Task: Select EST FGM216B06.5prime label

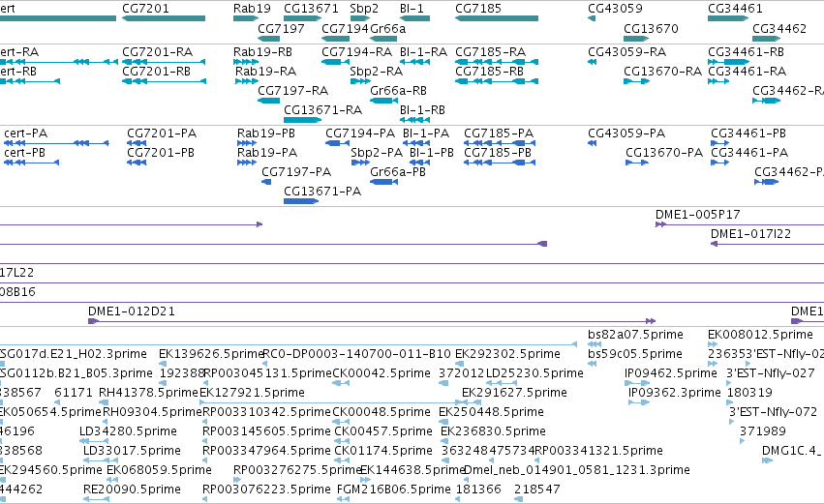Action: [x=394, y=489]
